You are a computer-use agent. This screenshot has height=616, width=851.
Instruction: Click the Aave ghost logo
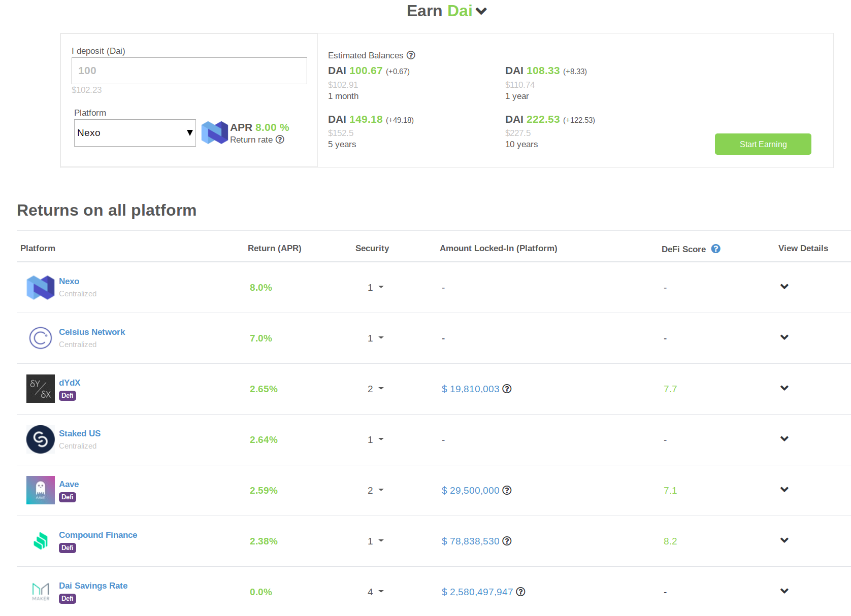pyautogui.click(x=41, y=490)
